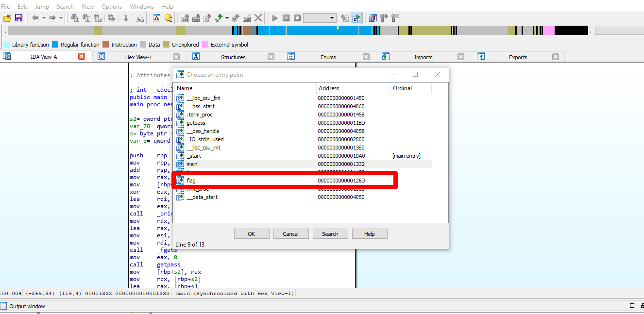
Task: Select the getpass entry point row
Action: pyautogui.click(x=196, y=123)
